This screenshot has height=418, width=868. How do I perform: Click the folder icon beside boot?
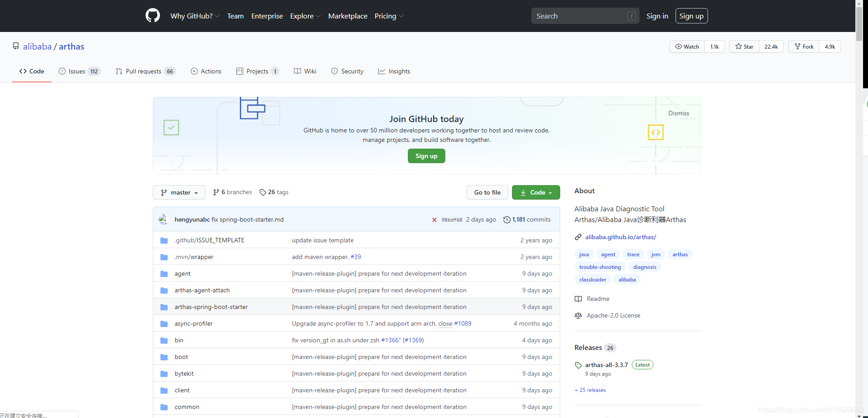164,357
